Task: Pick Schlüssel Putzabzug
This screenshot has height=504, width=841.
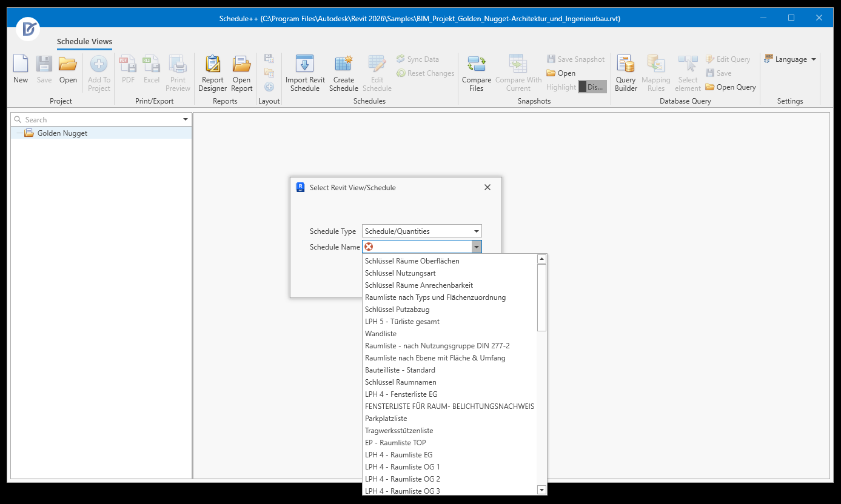Action: 450,310
